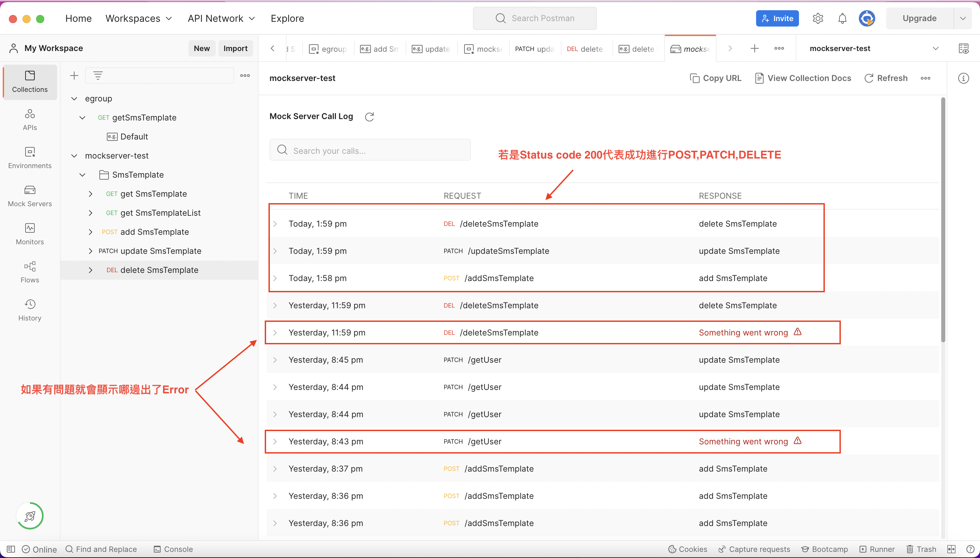Expand the delete SmsTemplate request

pyautogui.click(x=91, y=270)
